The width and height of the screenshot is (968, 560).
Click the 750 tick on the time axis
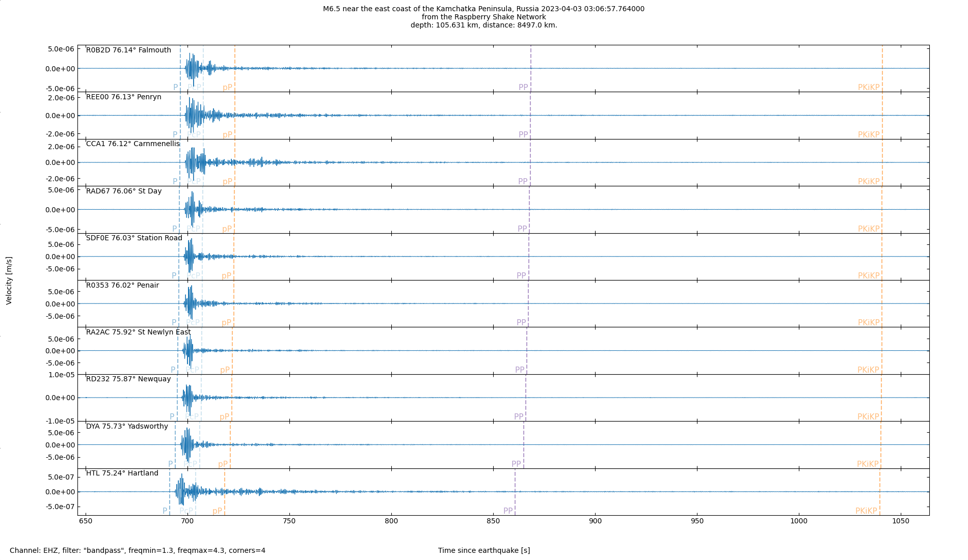(289, 521)
